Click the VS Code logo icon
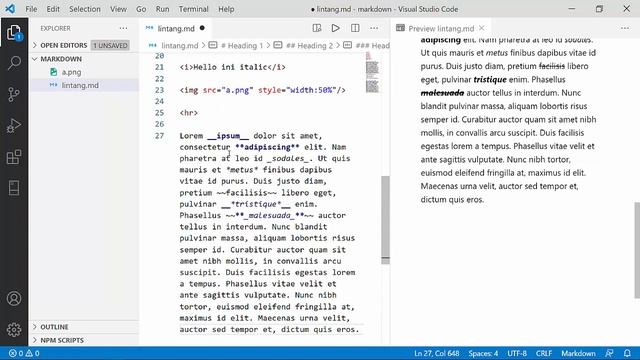The image size is (640, 360). (x=10, y=9)
